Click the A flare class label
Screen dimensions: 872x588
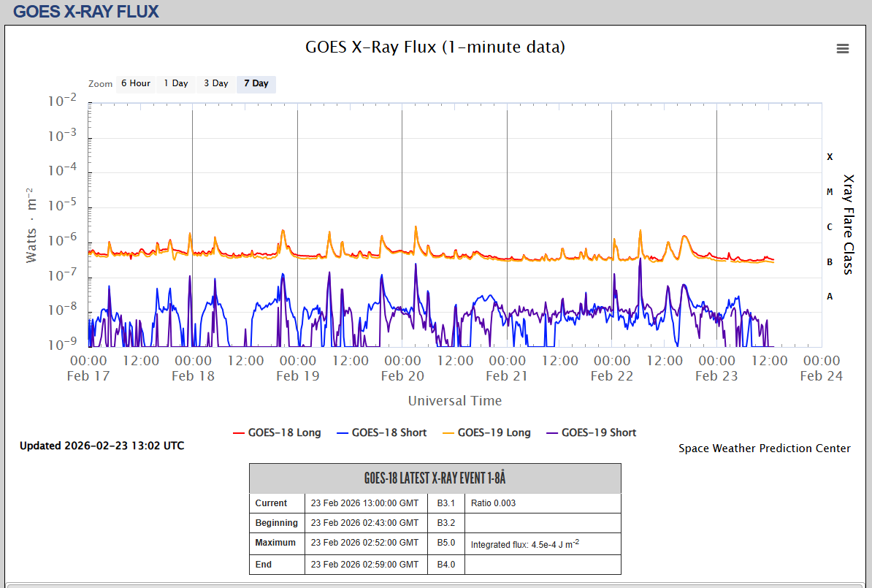pyautogui.click(x=830, y=297)
